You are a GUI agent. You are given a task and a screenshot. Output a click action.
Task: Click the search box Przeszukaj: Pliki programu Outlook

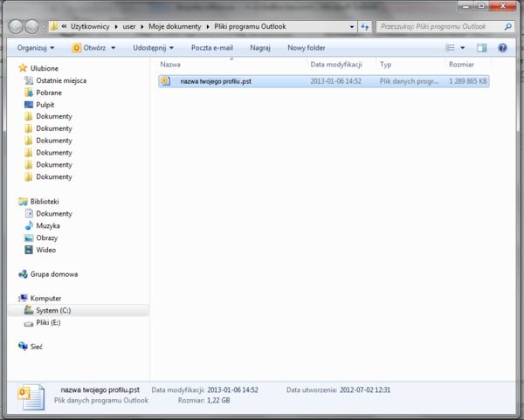441,27
